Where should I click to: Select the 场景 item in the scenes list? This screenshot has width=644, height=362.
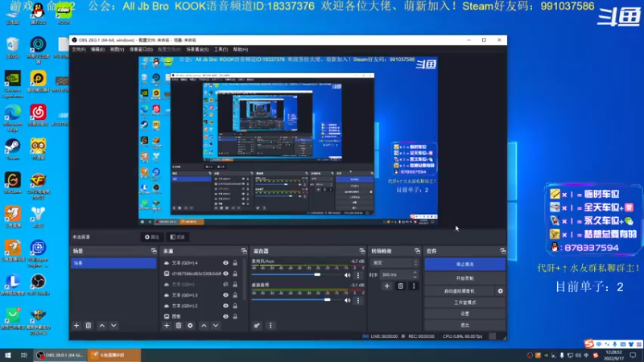pyautogui.click(x=114, y=263)
